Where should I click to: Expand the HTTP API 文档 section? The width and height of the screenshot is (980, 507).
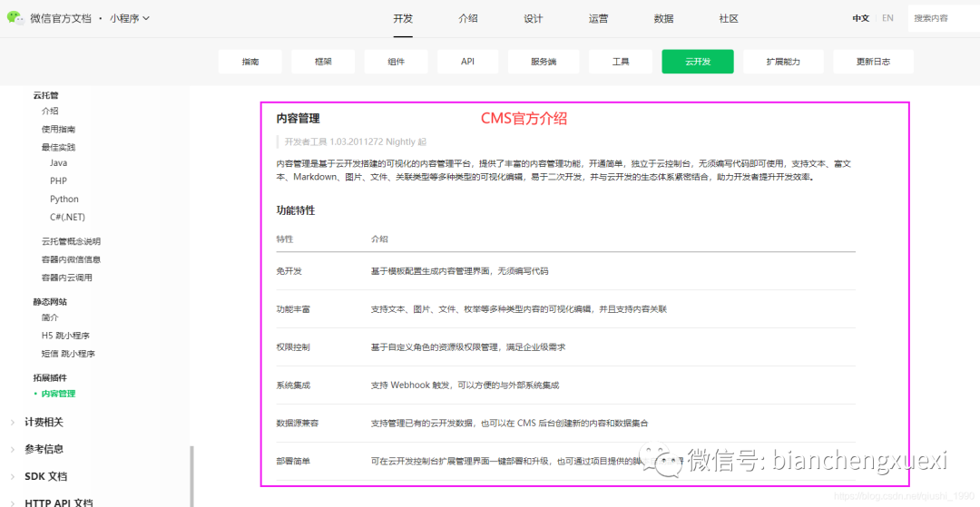pyautogui.click(x=59, y=502)
